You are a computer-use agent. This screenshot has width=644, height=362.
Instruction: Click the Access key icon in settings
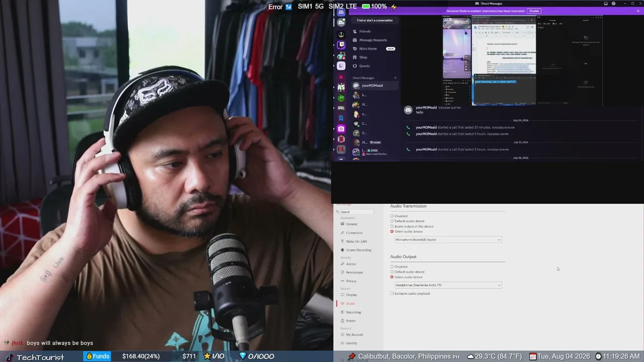point(343,264)
